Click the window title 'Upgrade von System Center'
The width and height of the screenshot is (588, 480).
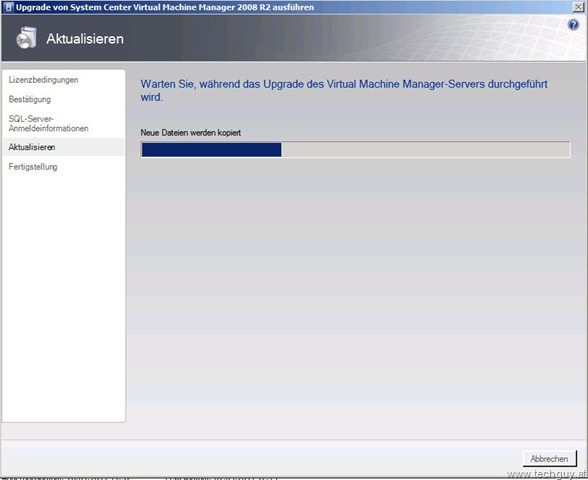(x=165, y=7)
